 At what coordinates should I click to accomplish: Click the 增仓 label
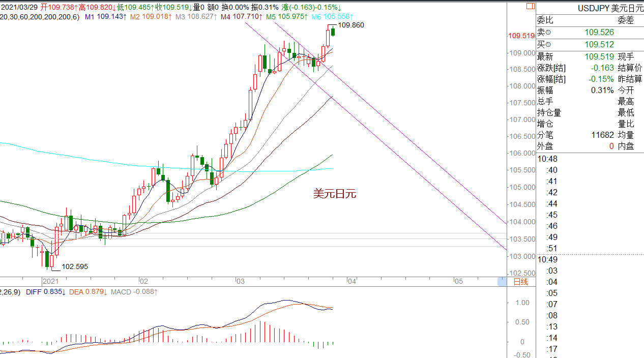(545, 124)
